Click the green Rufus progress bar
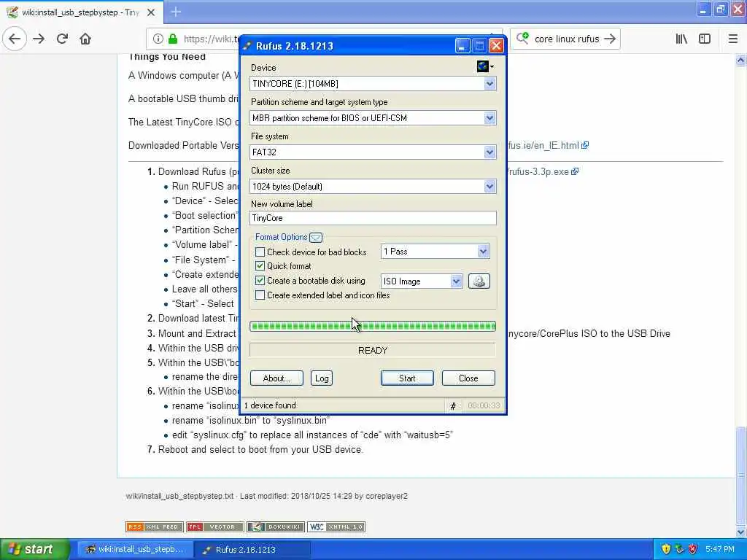Viewport: 747px width, 560px height. click(x=373, y=326)
